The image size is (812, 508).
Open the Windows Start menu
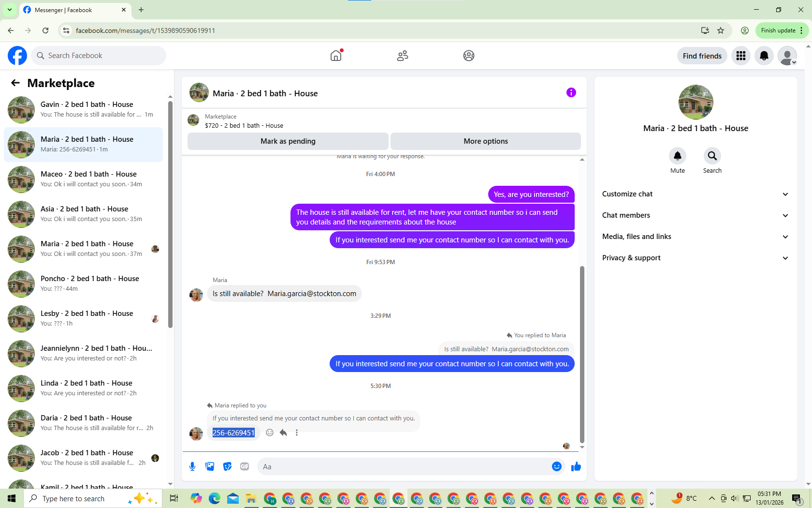(x=12, y=498)
